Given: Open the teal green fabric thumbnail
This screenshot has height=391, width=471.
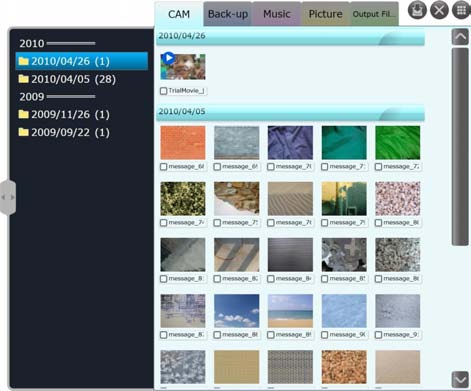Looking at the screenshot, I should point(344,143).
